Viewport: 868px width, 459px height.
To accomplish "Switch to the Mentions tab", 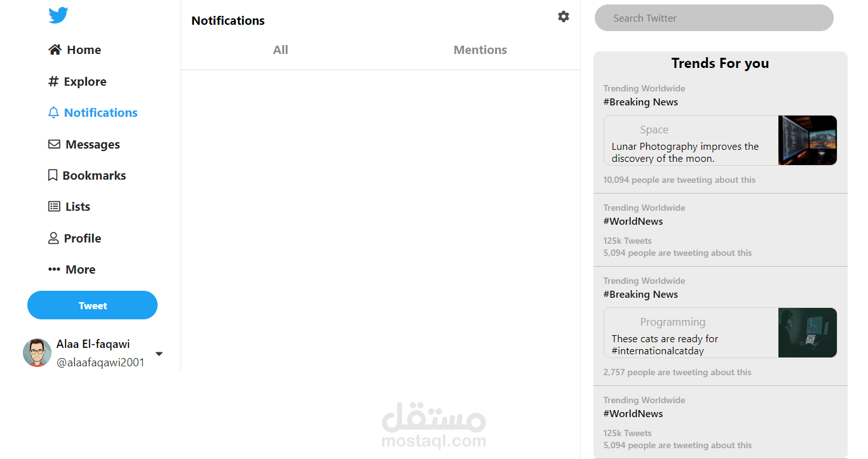I will coord(480,50).
